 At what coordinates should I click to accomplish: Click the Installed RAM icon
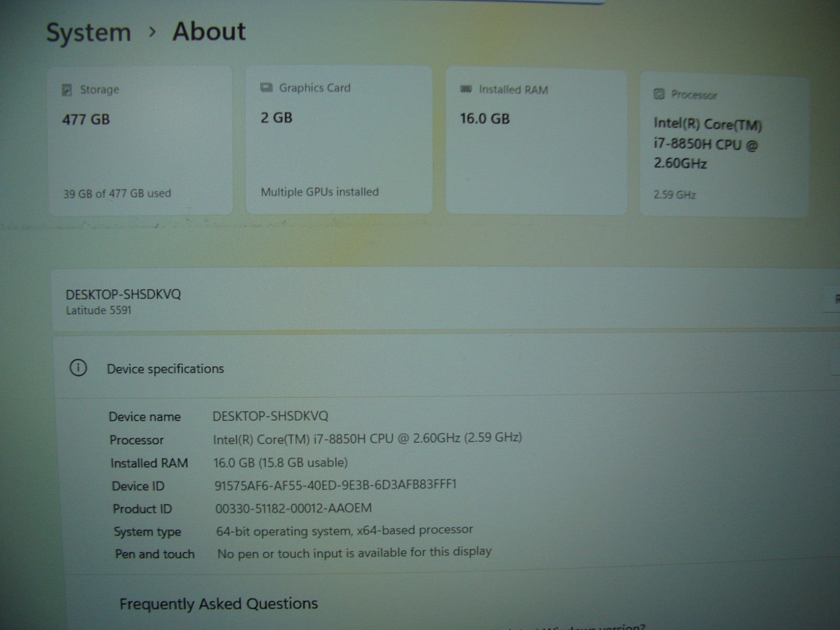[x=466, y=90]
